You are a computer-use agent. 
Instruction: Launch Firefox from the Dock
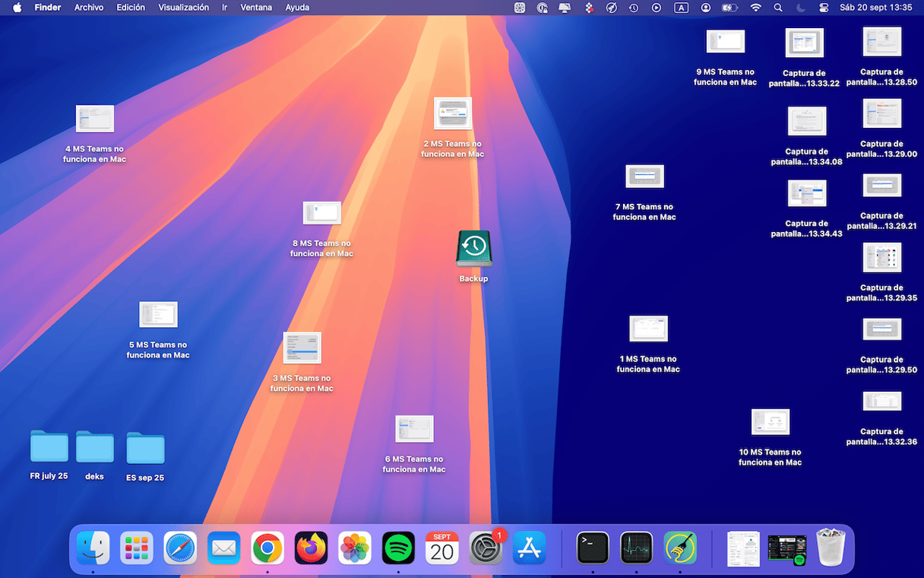[311, 548]
